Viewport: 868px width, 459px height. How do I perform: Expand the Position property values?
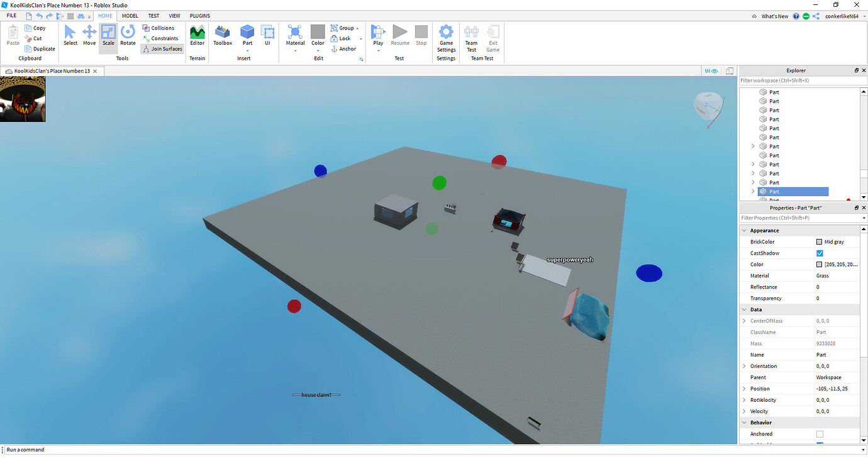pos(745,389)
